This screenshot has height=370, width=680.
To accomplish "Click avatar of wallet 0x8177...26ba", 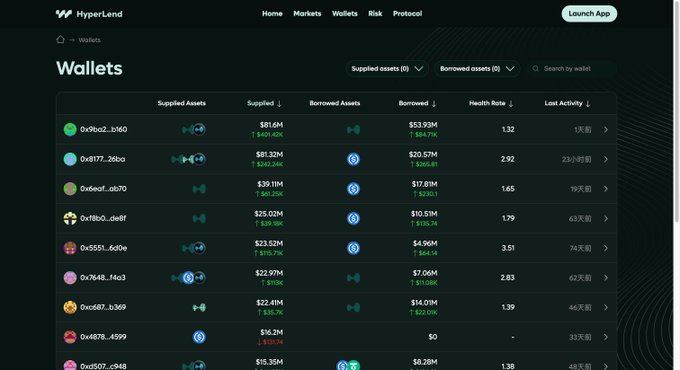I will 70,159.
